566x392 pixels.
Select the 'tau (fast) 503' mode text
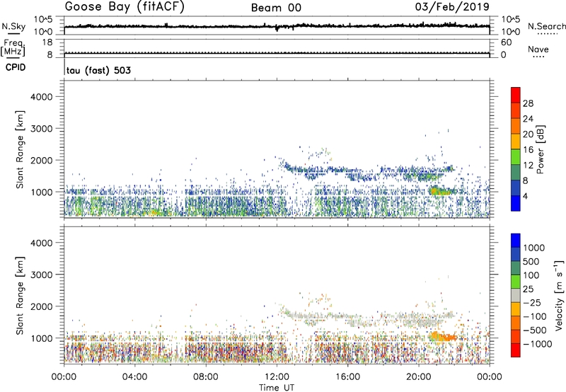pos(98,70)
